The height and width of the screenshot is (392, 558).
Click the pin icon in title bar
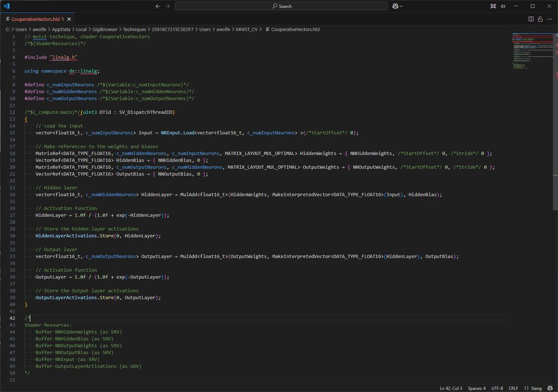(x=503, y=6)
